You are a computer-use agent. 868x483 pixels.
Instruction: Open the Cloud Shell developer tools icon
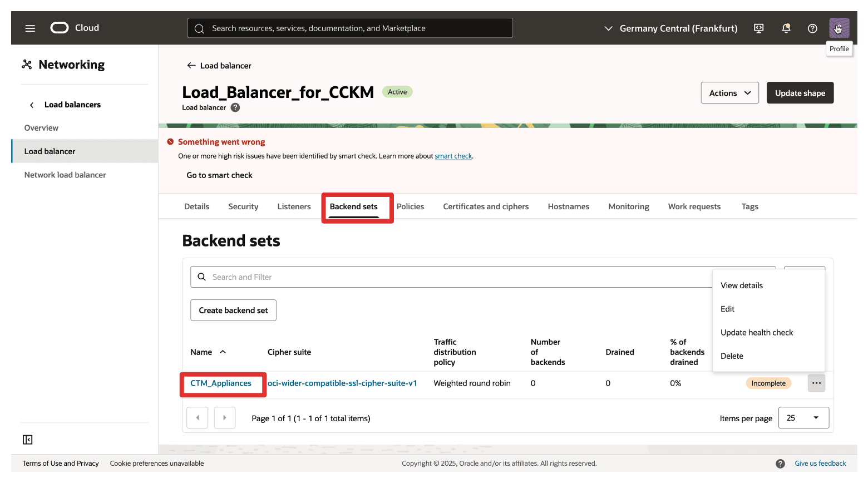pos(758,28)
